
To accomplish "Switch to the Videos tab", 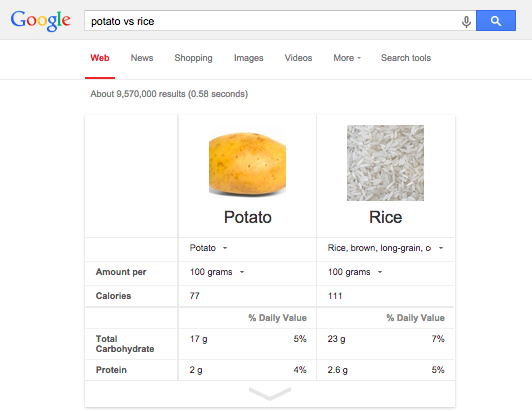I will tap(298, 58).
